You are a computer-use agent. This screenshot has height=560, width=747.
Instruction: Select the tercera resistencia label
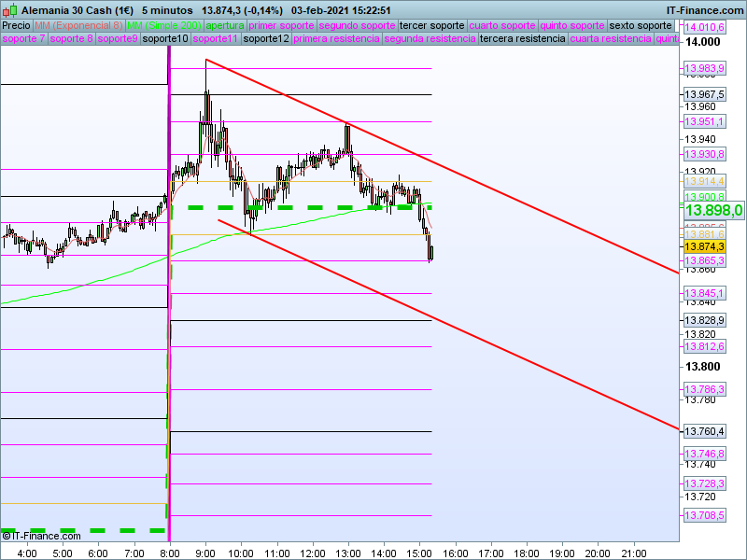point(522,39)
